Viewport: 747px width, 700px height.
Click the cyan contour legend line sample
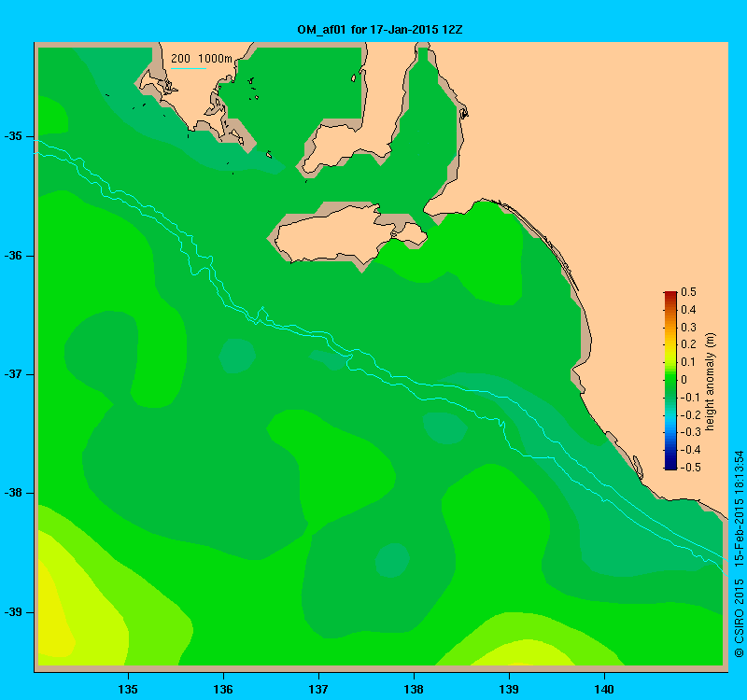click(189, 68)
